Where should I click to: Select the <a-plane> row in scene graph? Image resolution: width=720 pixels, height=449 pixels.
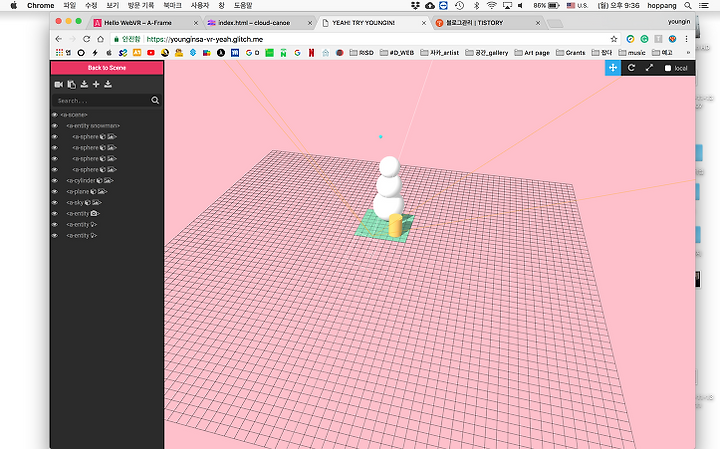(107, 191)
